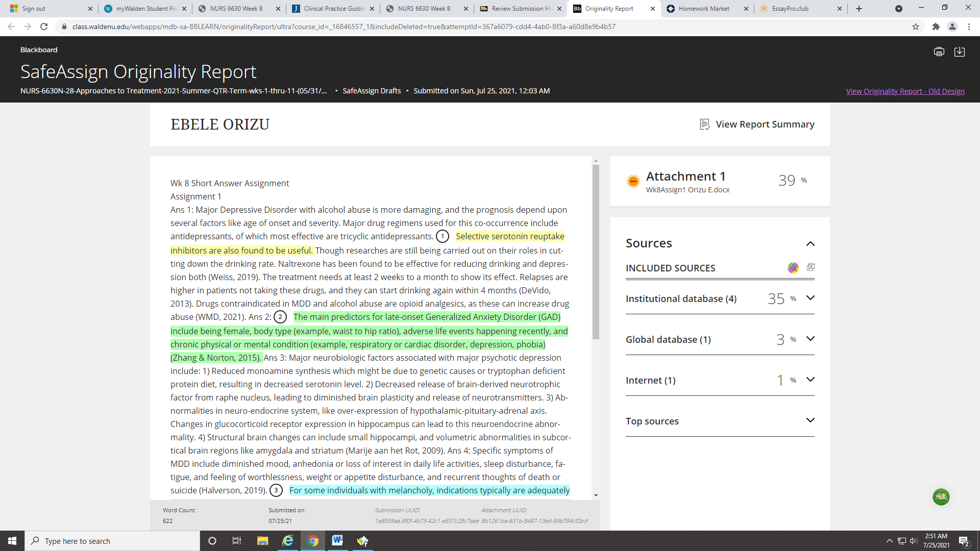Click the yellow highlighted serotonin reuptake passage
980x551 pixels.
pos(369,244)
